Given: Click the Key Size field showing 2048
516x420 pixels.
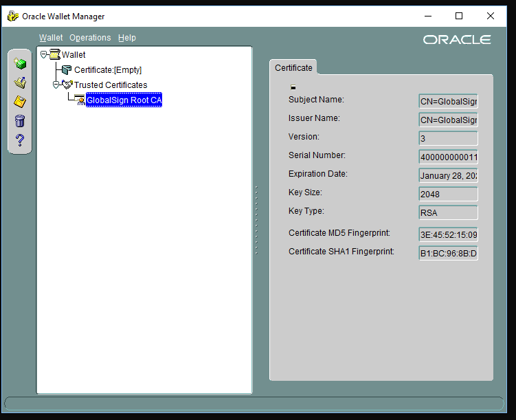Looking at the screenshot, I should (448, 195).
